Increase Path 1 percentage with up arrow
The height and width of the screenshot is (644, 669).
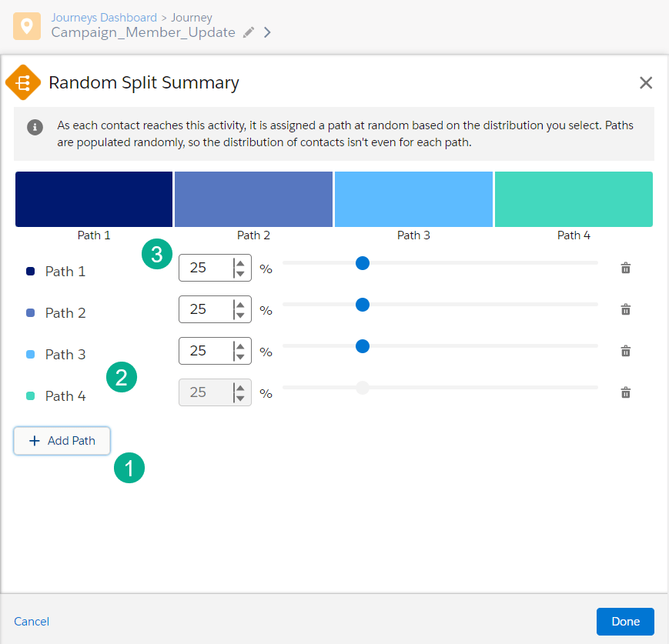[x=240, y=262]
